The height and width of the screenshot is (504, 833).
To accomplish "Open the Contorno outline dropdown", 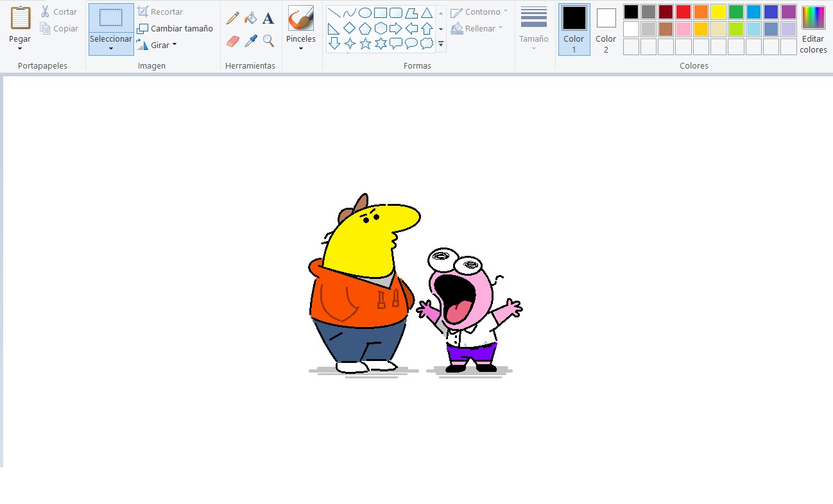I will (505, 12).
